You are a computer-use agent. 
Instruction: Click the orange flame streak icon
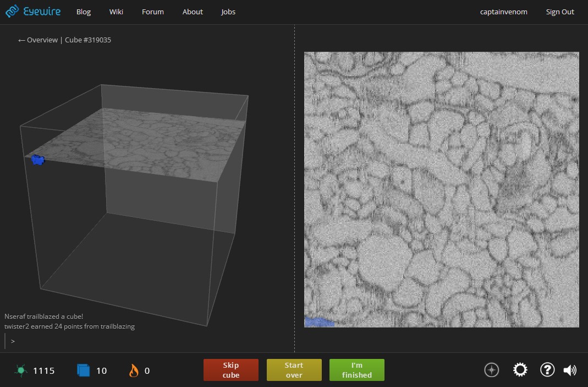[133, 370]
